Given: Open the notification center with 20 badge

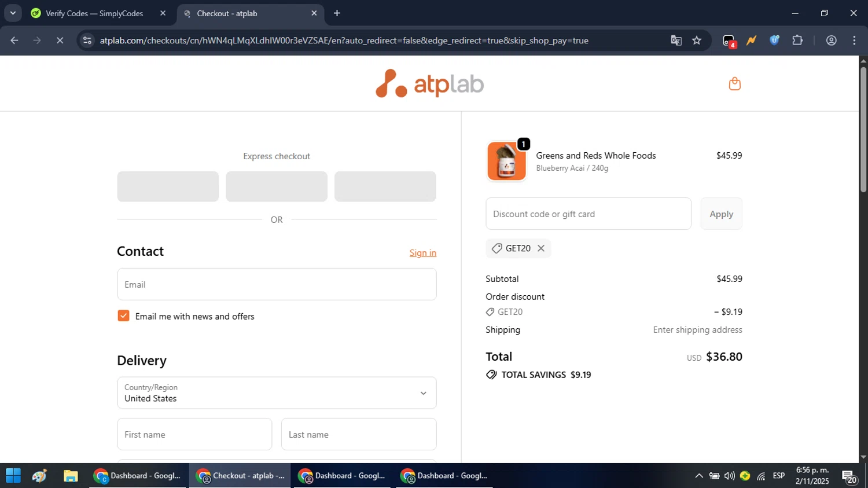Looking at the screenshot, I should tap(849, 477).
